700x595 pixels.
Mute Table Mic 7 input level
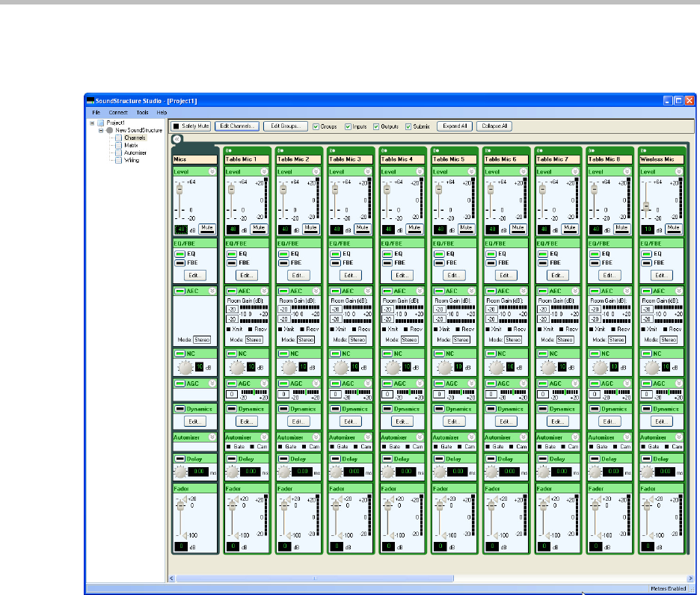coord(570,228)
